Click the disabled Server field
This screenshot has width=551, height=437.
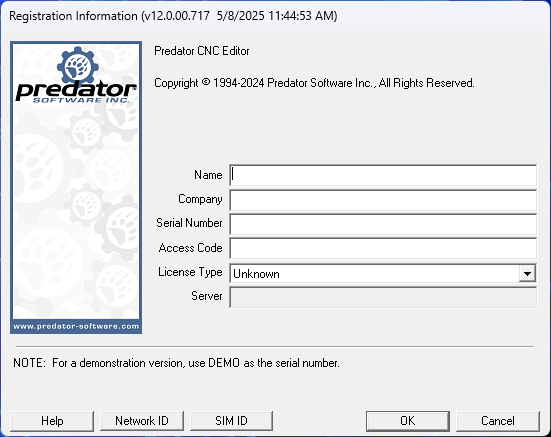pyautogui.click(x=383, y=297)
